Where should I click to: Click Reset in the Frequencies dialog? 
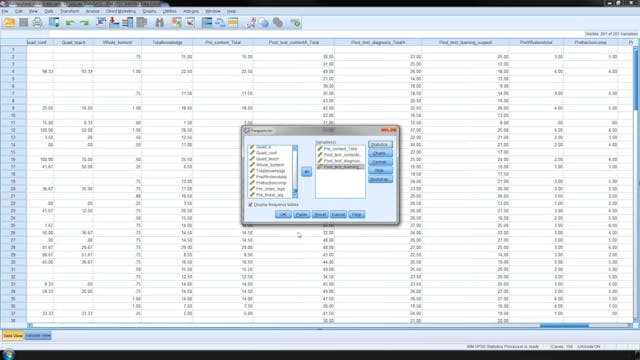320,214
